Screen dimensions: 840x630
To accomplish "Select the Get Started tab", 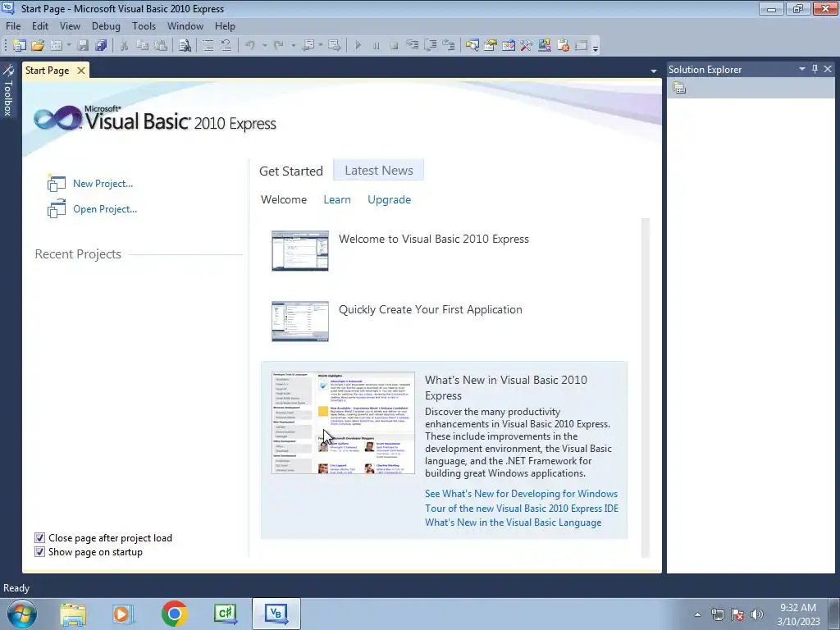I will coord(291,171).
